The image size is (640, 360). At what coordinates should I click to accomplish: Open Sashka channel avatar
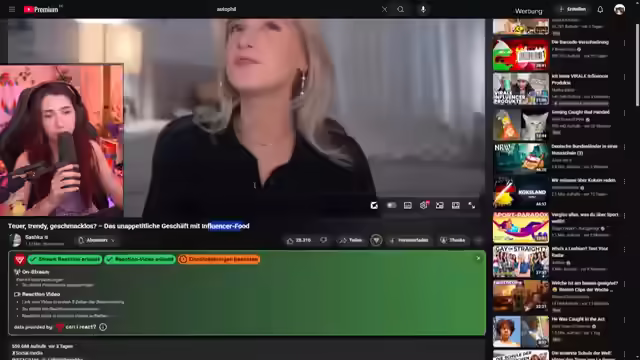coord(16,240)
